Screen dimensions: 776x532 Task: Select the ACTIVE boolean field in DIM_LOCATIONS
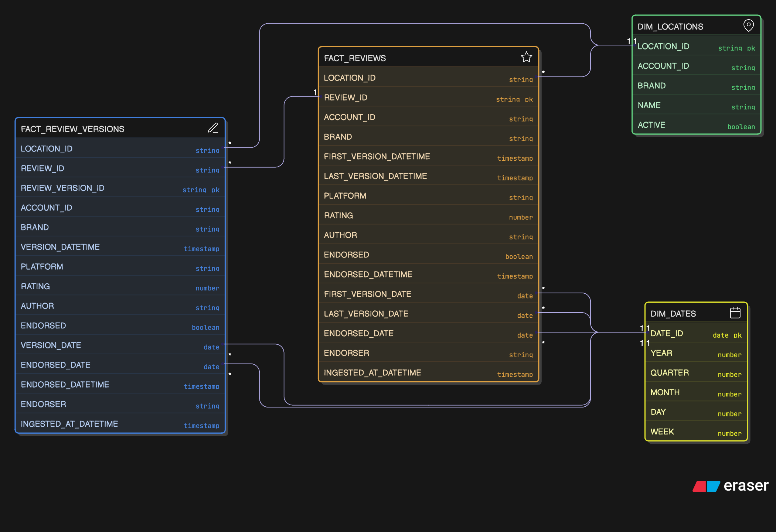click(651, 125)
